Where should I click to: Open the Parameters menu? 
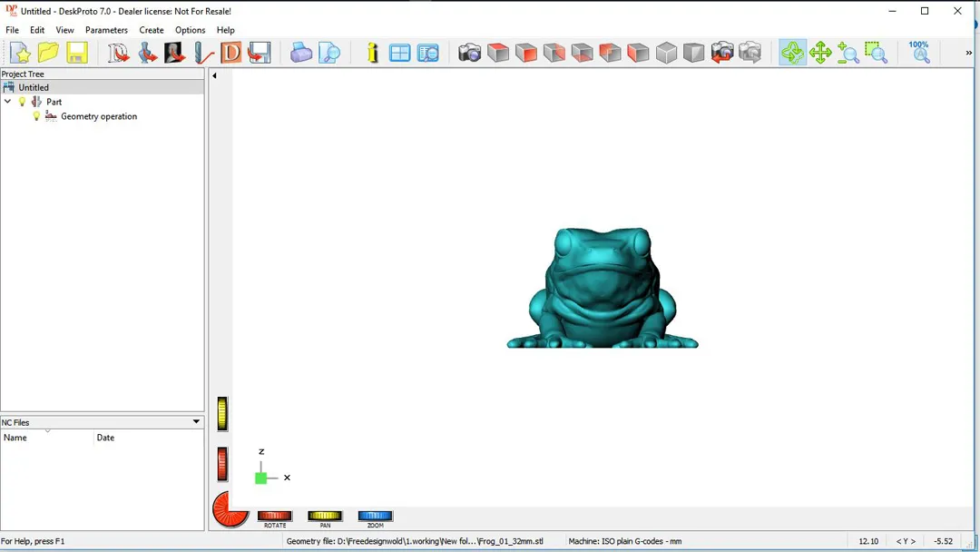coord(106,30)
